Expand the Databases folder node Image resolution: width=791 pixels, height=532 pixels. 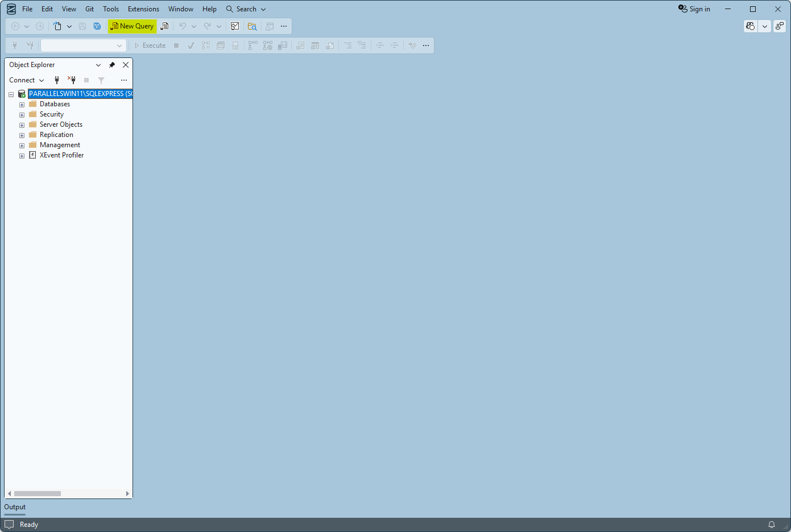tap(22, 105)
